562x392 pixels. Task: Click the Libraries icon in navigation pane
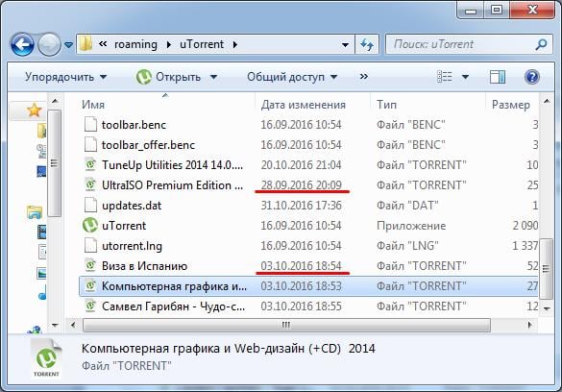tap(35, 212)
